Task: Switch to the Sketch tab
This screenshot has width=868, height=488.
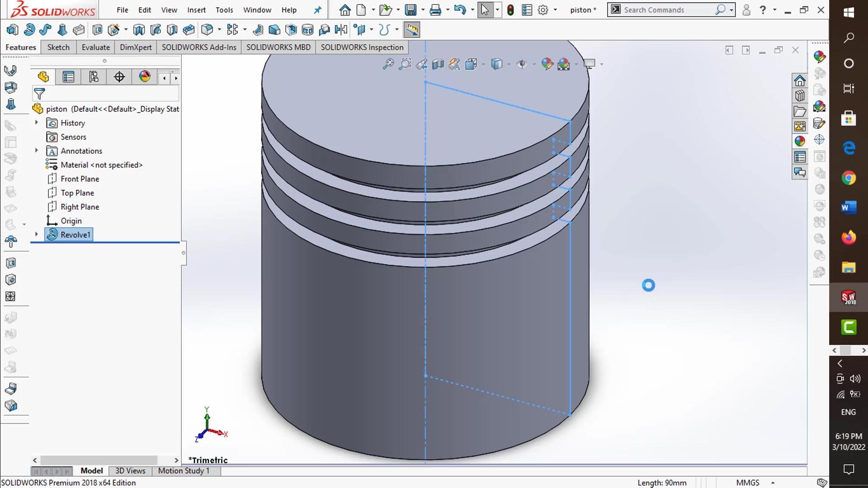Action: click(x=58, y=47)
